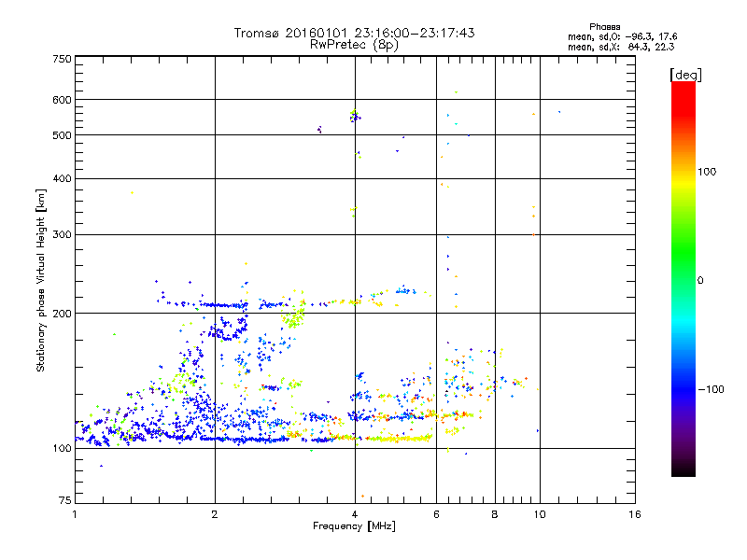Click the phase color bar
The height and width of the screenshot is (560, 747).
click(x=684, y=279)
